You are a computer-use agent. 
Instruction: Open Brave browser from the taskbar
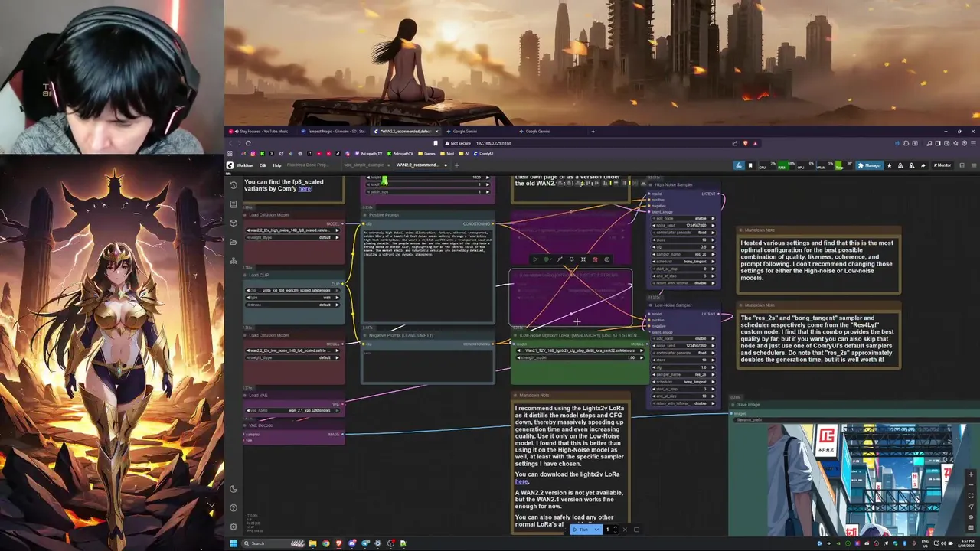coord(339,543)
